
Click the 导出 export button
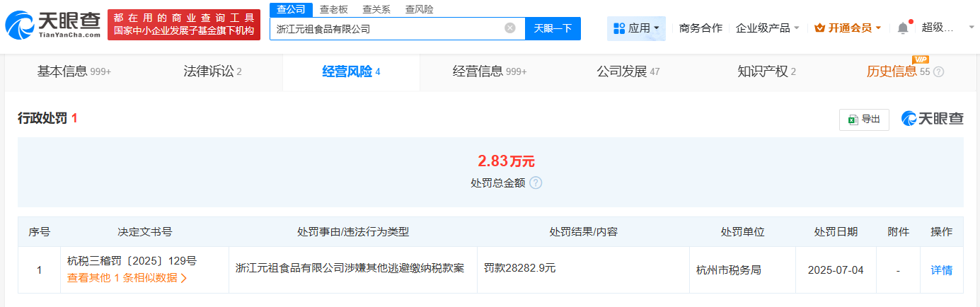pyautogui.click(x=864, y=120)
